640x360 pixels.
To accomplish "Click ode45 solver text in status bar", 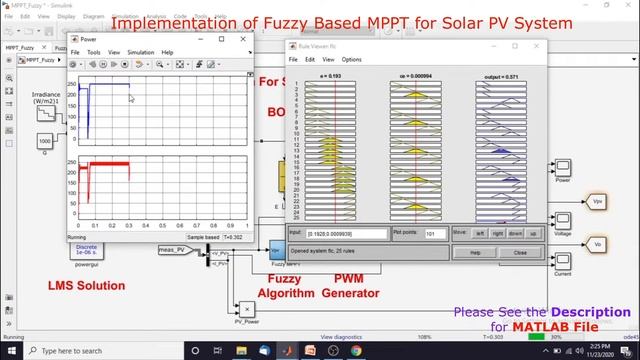I will 631,337.
